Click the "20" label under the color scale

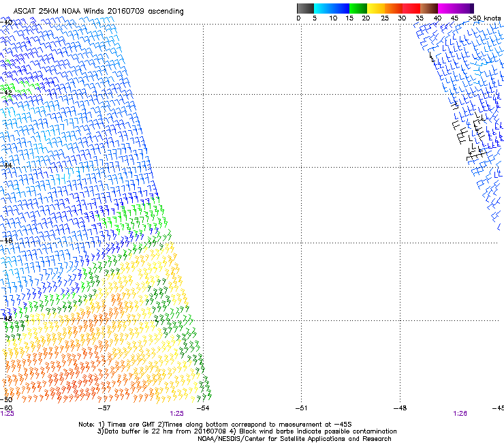(x=366, y=18)
